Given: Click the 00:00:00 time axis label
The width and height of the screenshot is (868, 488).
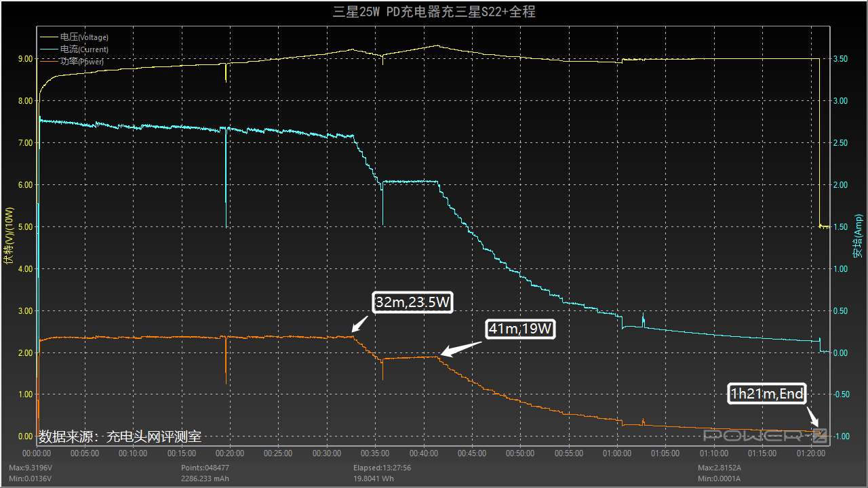Looking at the screenshot, I should click(x=37, y=453).
